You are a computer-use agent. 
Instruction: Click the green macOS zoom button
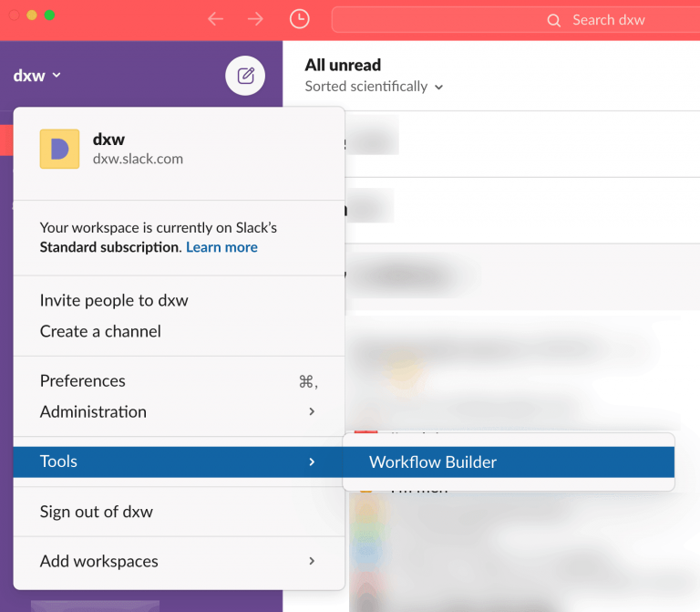(49, 16)
